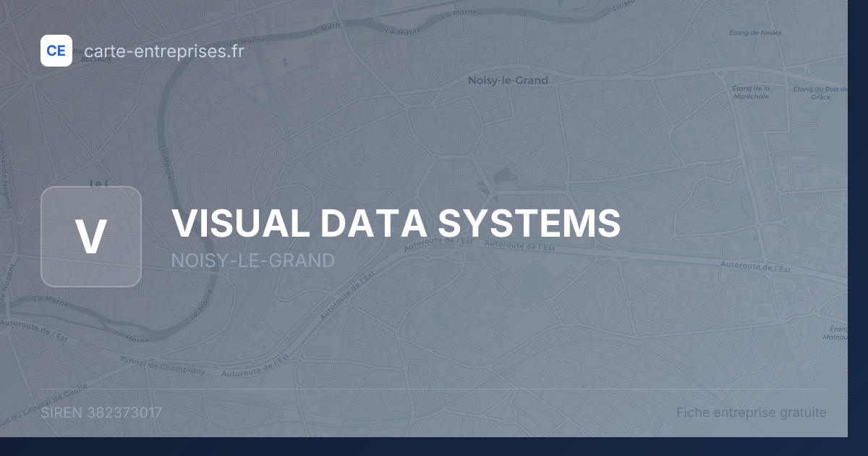Click the CE logo icon

click(x=56, y=51)
